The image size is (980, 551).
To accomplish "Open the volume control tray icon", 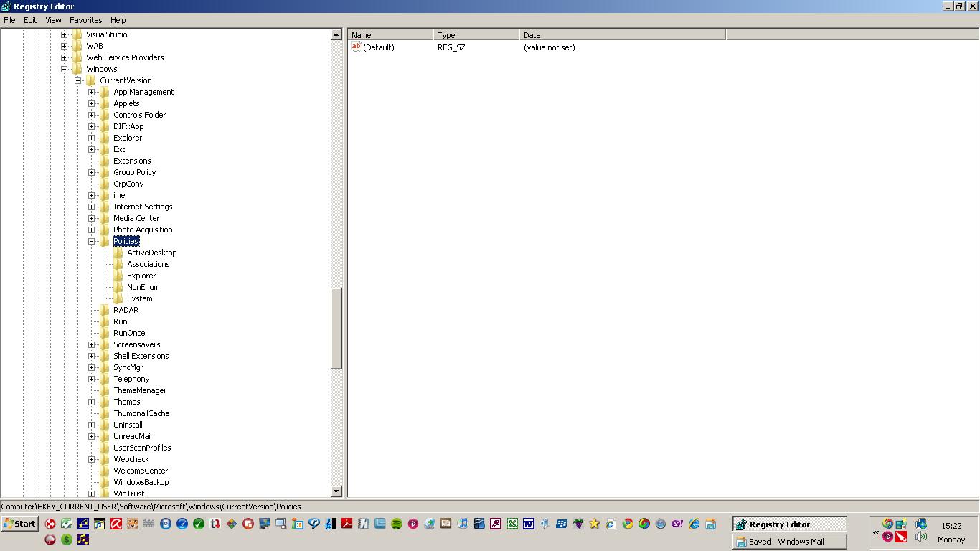I will (921, 537).
